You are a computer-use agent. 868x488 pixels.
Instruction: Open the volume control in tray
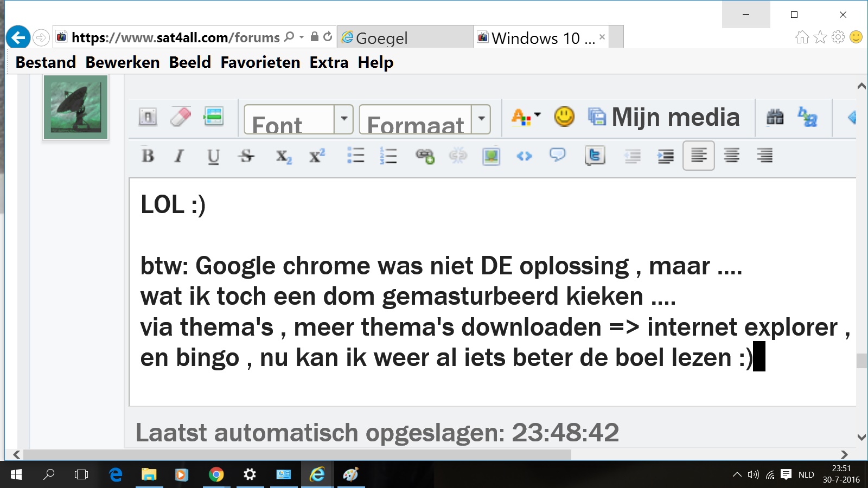click(753, 475)
